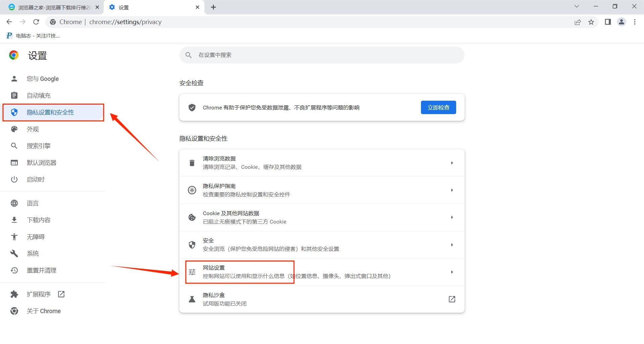Open 重置并清理 settings label

[x=42, y=271]
